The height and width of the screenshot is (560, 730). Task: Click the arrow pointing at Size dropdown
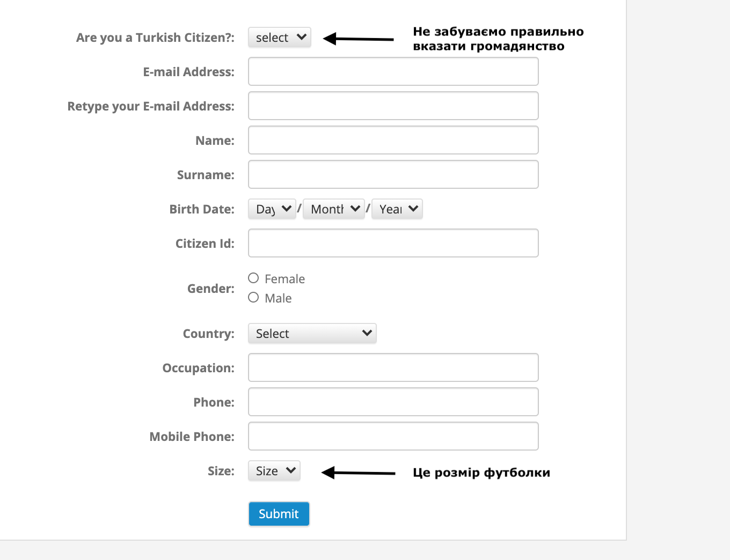pos(358,473)
